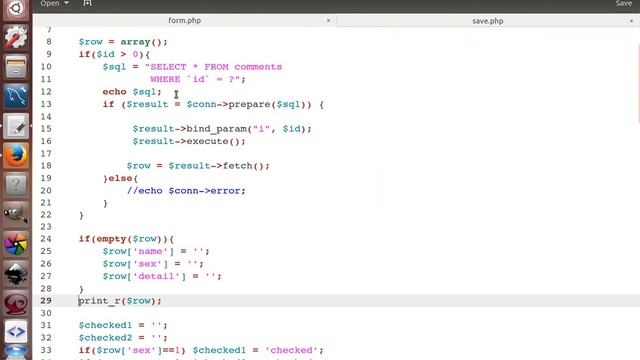Image resolution: width=640 pixels, height=360 pixels.
Task: Click the 'if($id > 0){' line
Action: [x=114, y=54]
